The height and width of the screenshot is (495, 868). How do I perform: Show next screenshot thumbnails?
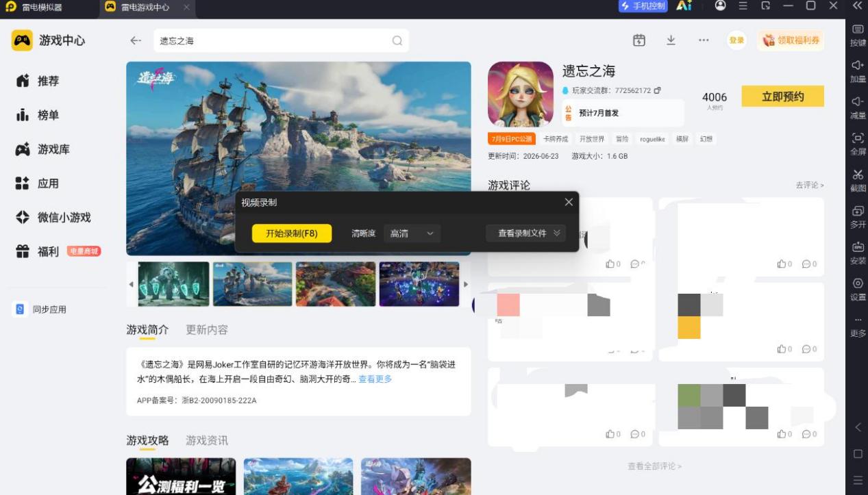click(466, 284)
